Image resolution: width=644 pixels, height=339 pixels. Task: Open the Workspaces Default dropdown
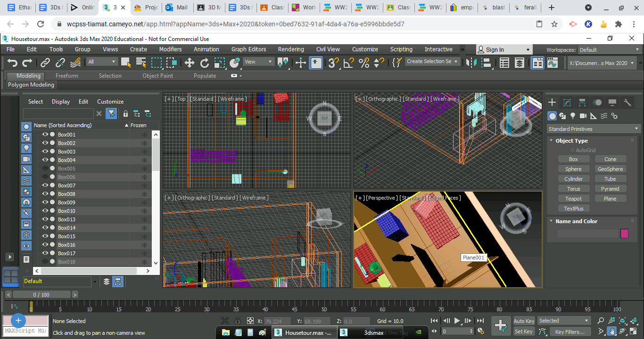609,50
